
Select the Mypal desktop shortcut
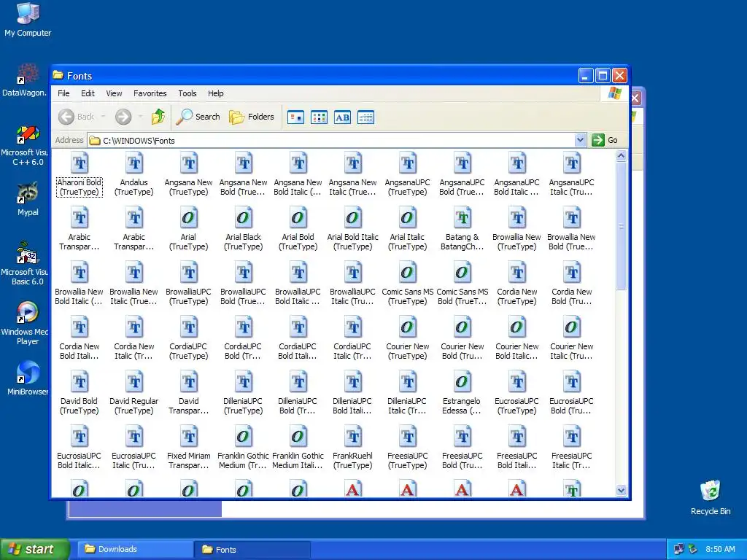[28, 199]
